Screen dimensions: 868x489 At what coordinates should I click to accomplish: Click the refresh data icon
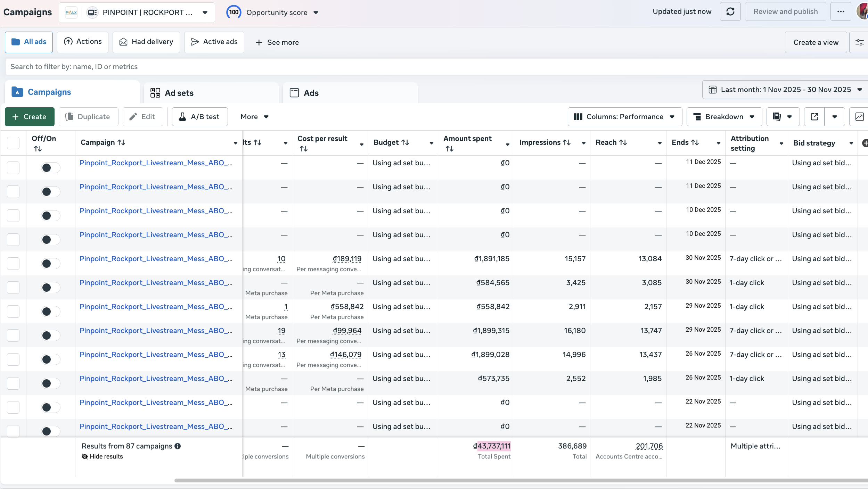tap(730, 12)
